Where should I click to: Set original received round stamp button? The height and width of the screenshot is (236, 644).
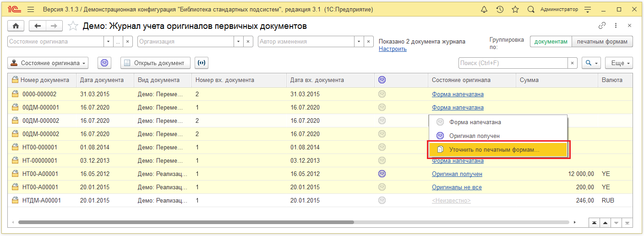[104, 63]
